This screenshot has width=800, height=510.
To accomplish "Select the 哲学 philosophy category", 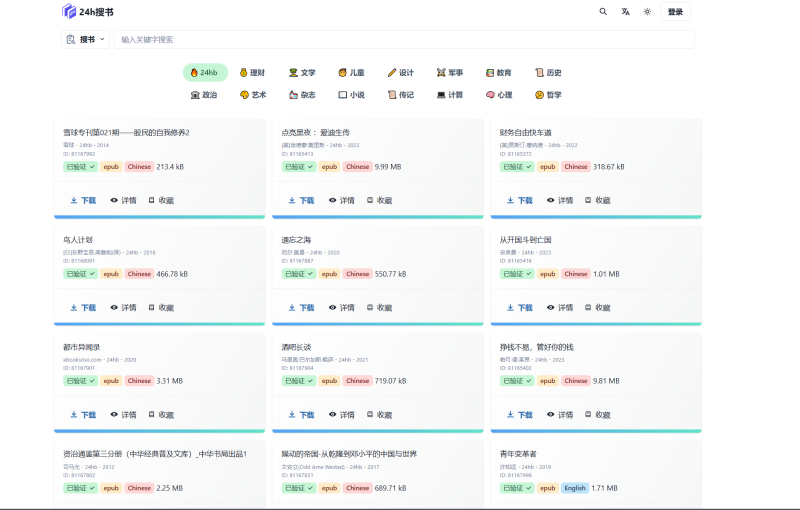I will pos(547,95).
